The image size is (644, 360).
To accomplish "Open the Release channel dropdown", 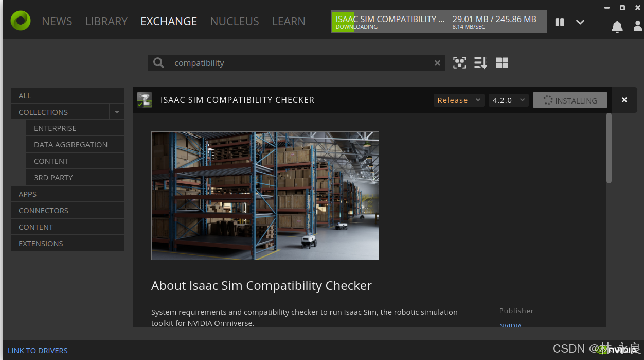I will [459, 100].
